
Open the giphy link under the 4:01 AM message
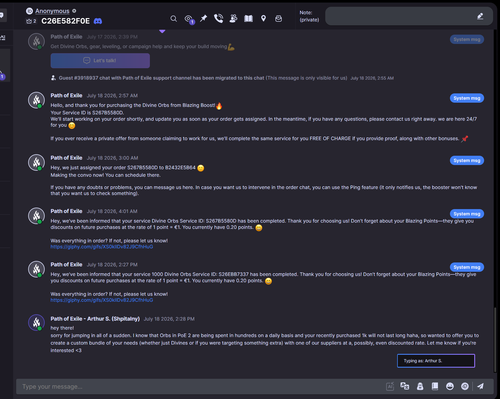pos(102,247)
